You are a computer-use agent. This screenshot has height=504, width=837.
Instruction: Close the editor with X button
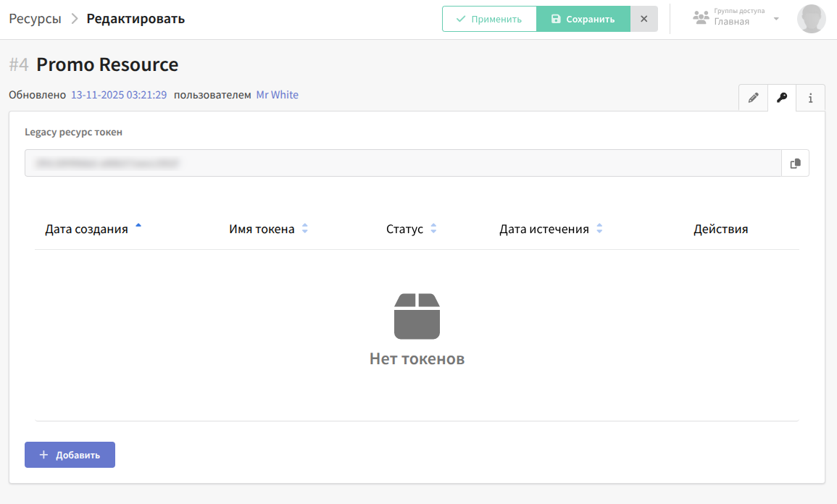click(644, 19)
